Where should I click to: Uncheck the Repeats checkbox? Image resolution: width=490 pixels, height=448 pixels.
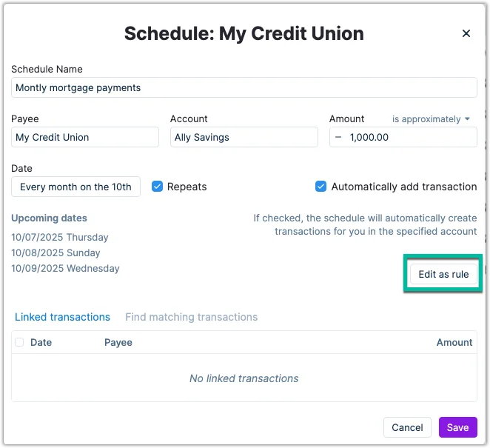tap(157, 187)
